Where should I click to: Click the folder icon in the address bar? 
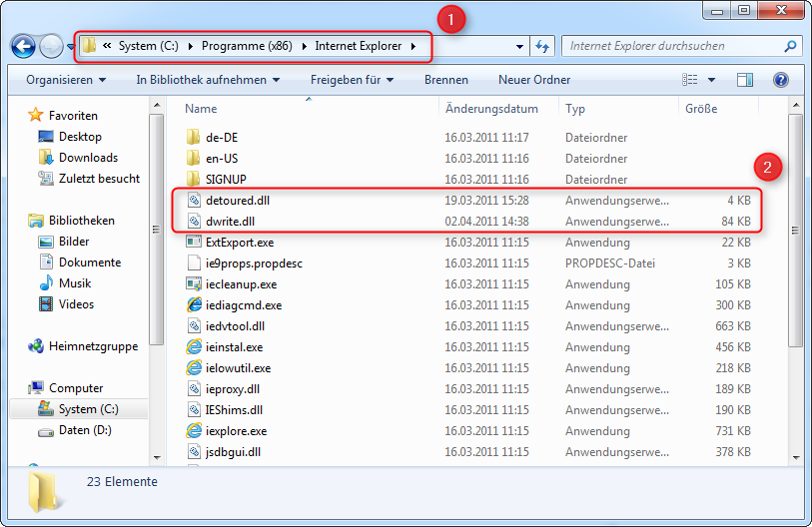coord(89,46)
